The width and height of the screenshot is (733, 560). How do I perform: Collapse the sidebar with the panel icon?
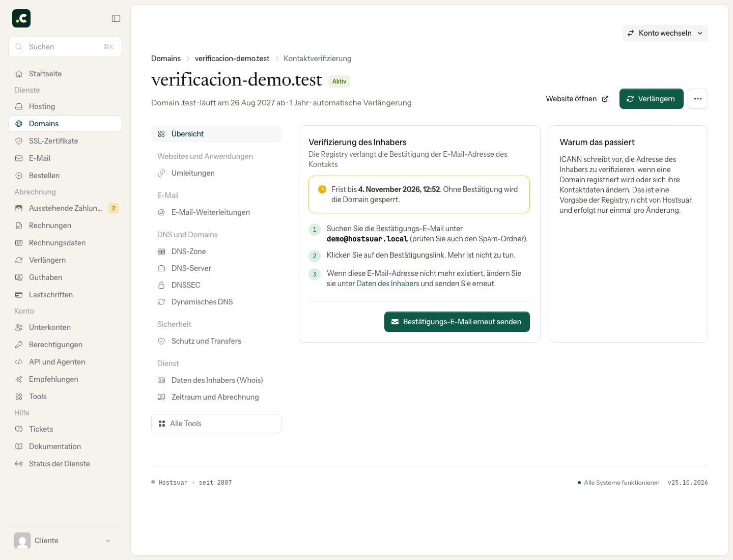point(116,18)
